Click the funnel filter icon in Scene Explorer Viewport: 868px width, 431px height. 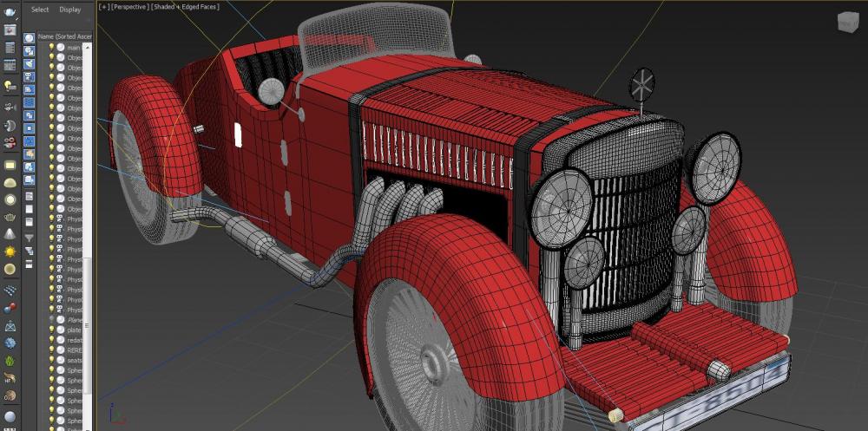29,237
